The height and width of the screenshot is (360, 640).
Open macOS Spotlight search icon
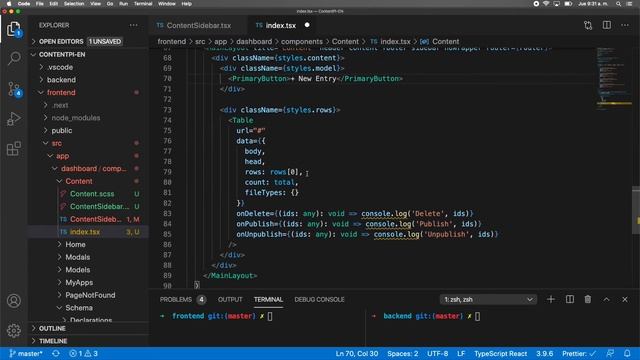[x=619, y=4]
